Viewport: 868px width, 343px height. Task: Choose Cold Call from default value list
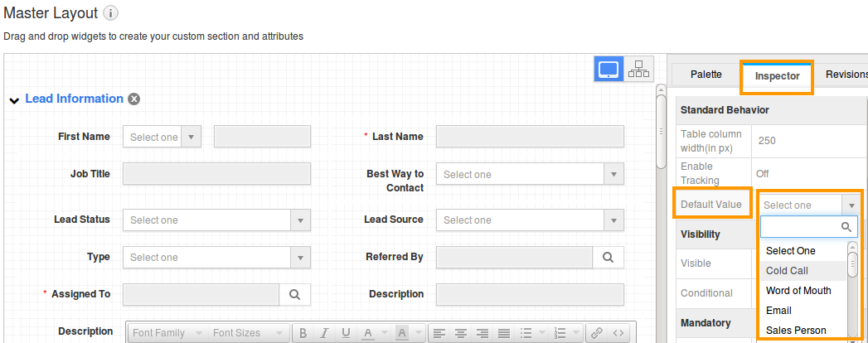pos(787,271)
